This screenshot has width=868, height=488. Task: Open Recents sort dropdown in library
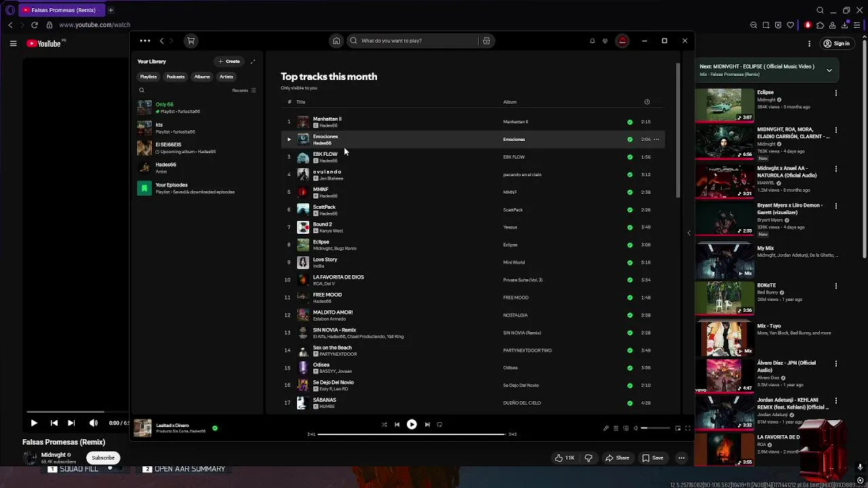[x=244, y=90]
